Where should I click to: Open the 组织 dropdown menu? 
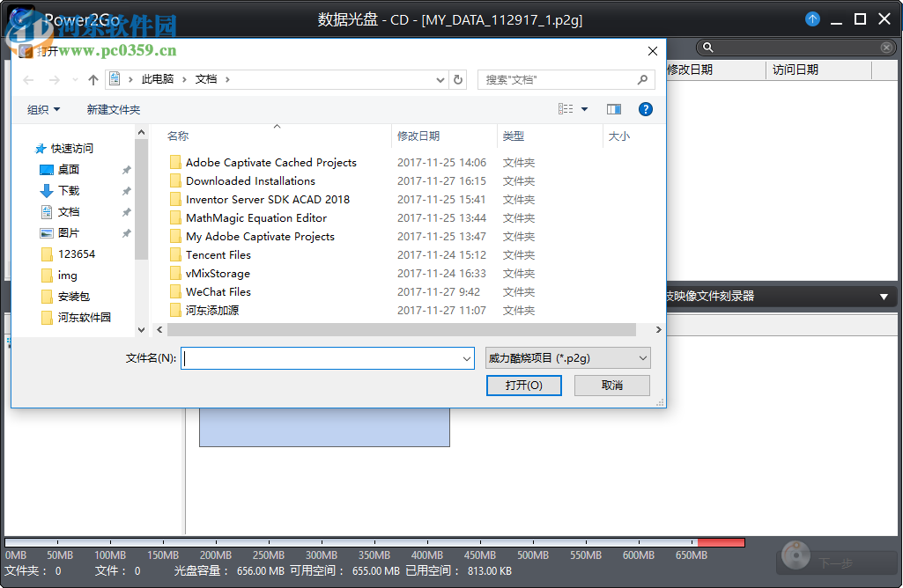pos(41,109)
